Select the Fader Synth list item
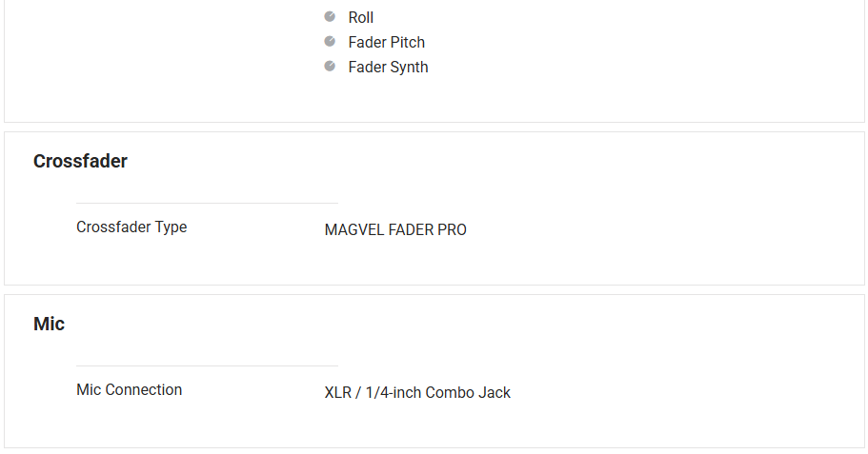Image resolution: width=868 pixels, height=454 pixels. pos(388,67)
